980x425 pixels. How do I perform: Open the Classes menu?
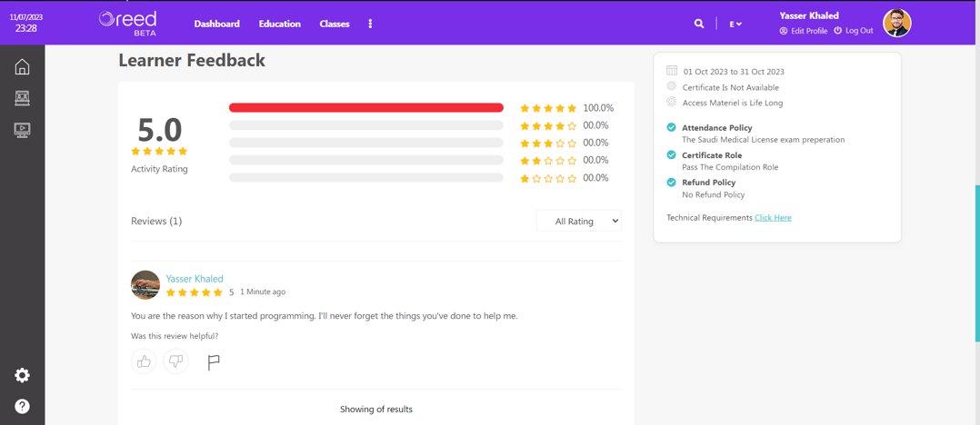click(x=335, y=24)
